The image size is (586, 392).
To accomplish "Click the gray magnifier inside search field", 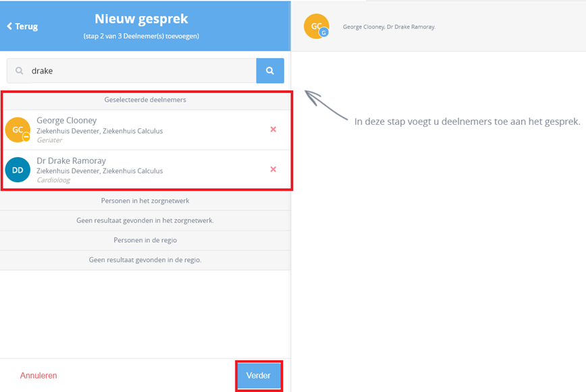I will (x=19, y=71).
